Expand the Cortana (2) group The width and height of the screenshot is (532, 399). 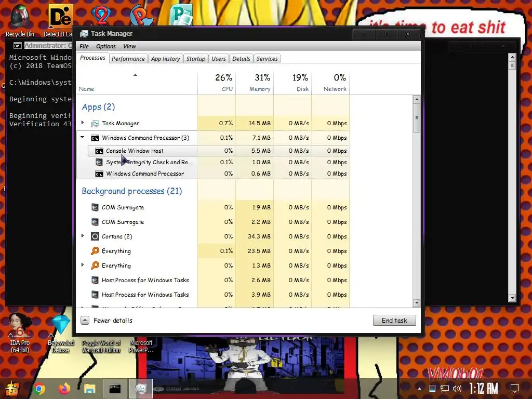point(83,236)
